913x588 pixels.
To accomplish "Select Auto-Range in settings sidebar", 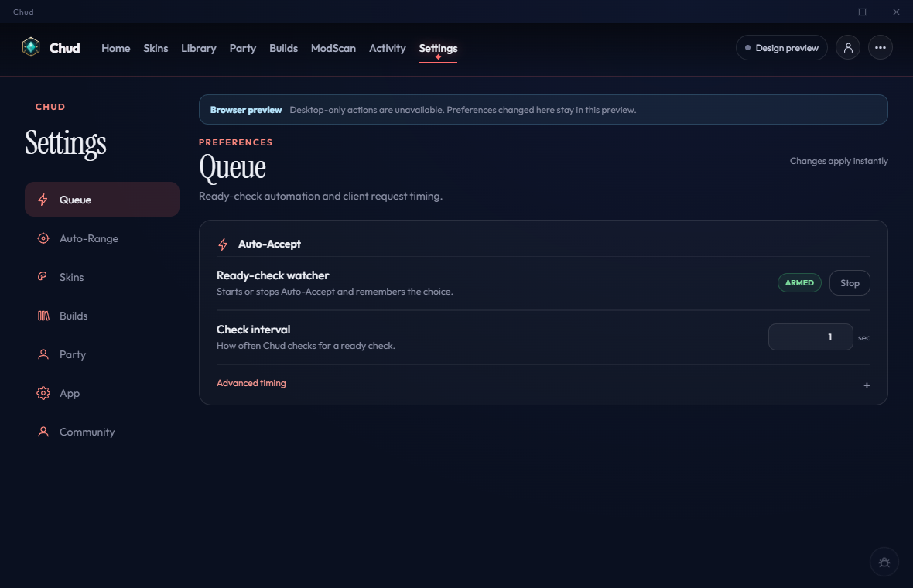I will (x=102, y=238).
